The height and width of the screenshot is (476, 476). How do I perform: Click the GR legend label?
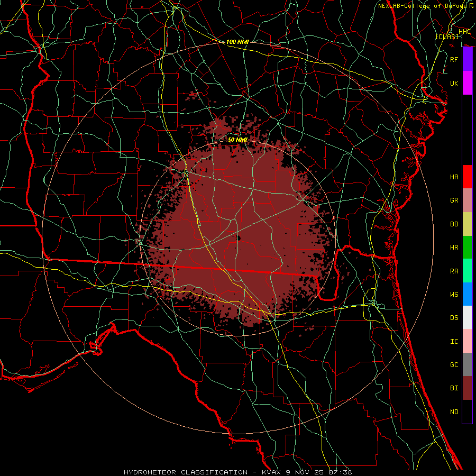tap(454, 200)
